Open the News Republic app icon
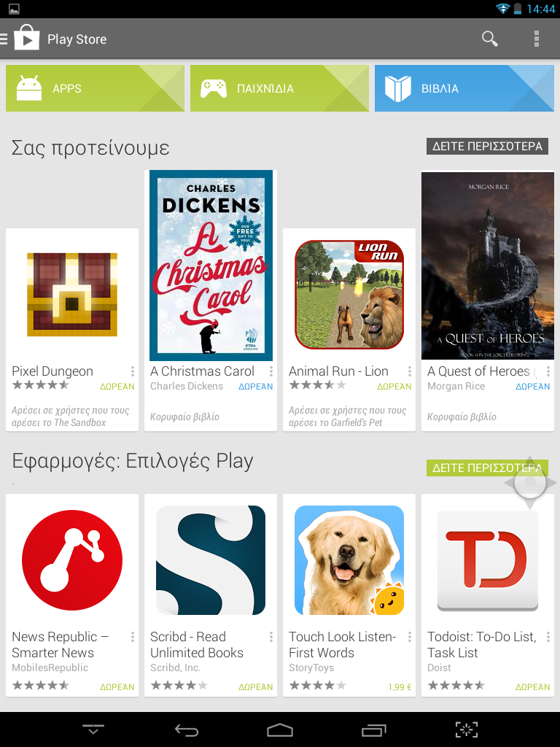Image resolution: width=560 pixels, height=747 pixels. pyautogui.click(x=72, y=560)
